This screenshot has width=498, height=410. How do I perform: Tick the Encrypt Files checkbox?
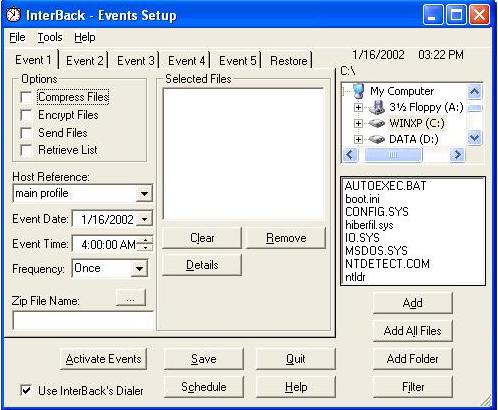click(26, 115)
